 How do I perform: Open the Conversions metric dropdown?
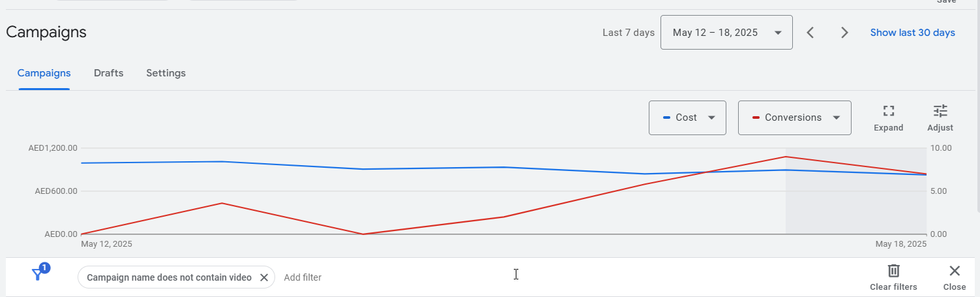794,117
